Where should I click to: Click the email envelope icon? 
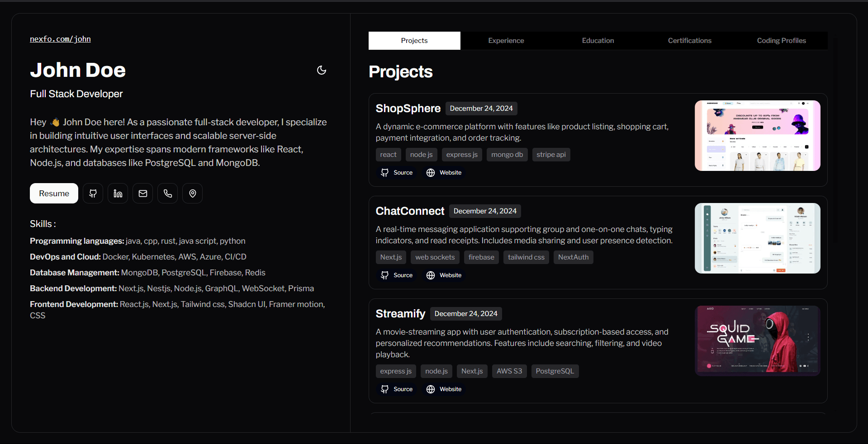(x=142, y=193)
